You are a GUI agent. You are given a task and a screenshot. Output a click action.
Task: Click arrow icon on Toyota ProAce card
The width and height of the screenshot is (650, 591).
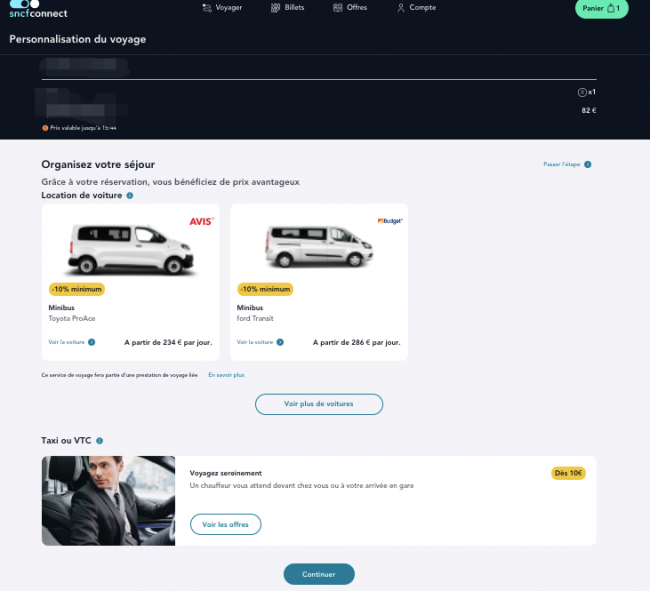(x=92, y=342)
